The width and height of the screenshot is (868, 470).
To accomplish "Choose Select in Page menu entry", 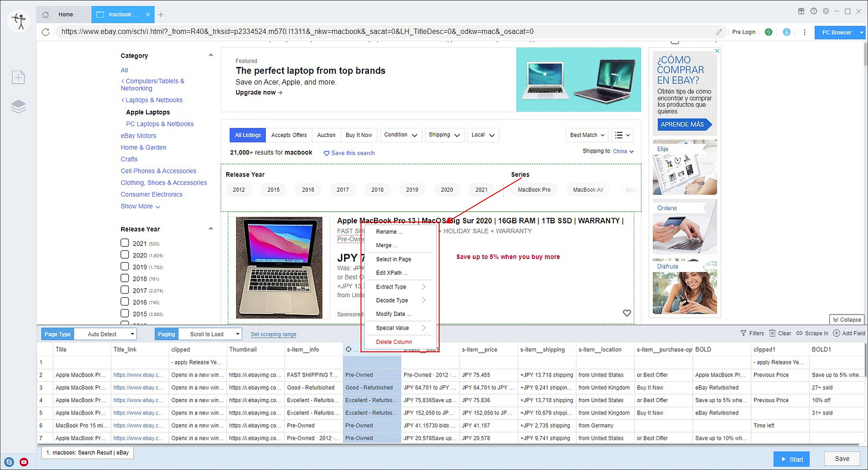I will 393,259.
